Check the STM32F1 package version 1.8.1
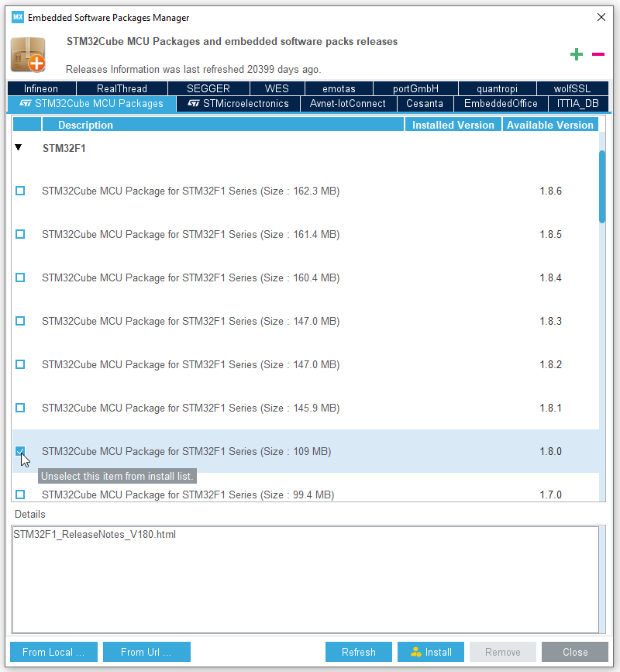The height and width of the screenshot is (672, 620). [x=20, y=408]
